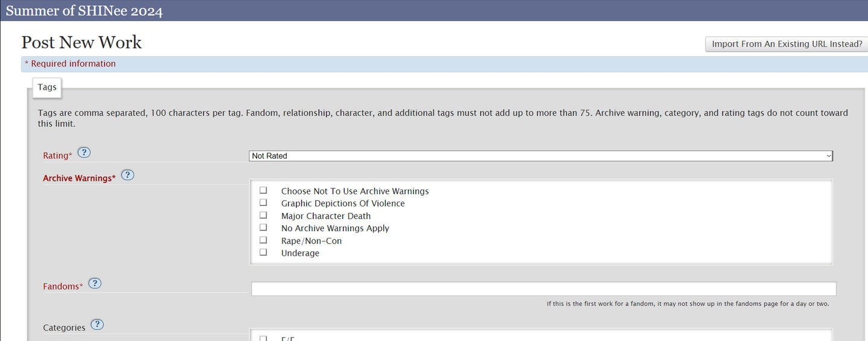
Task: Click the Choose Not To Use Archive Warnings label
Action: pos(355,191)
